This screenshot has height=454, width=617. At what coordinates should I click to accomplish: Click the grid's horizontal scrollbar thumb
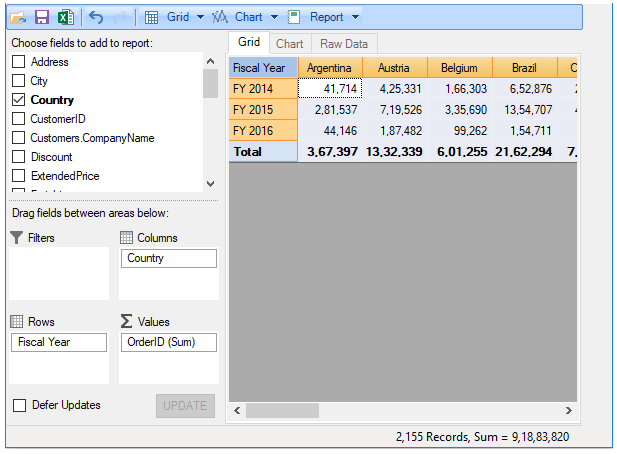(281, 410)
